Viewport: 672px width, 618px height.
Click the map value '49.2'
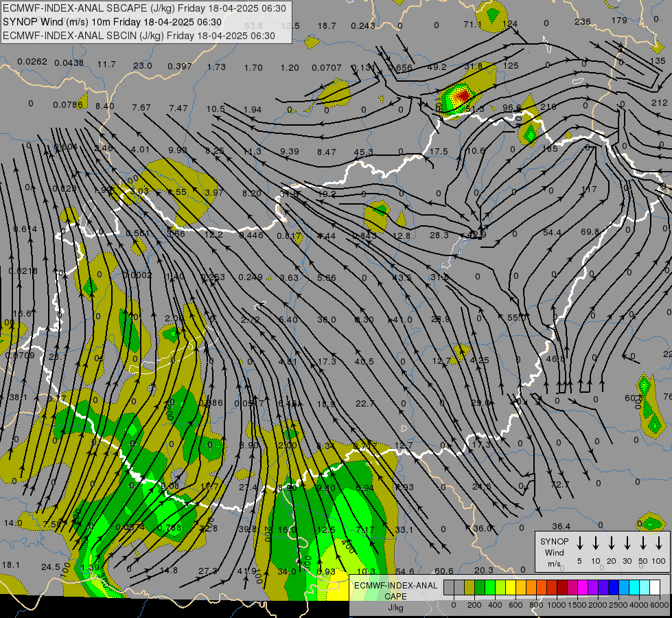point(437,67)
